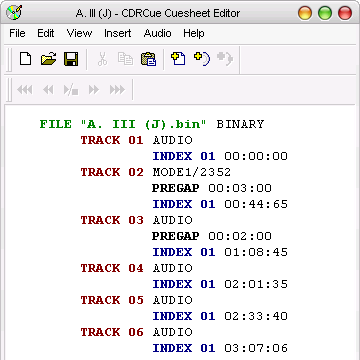360x360 pixels.
Task: Click the TRACK 06 line
Action: pos(136,332)
